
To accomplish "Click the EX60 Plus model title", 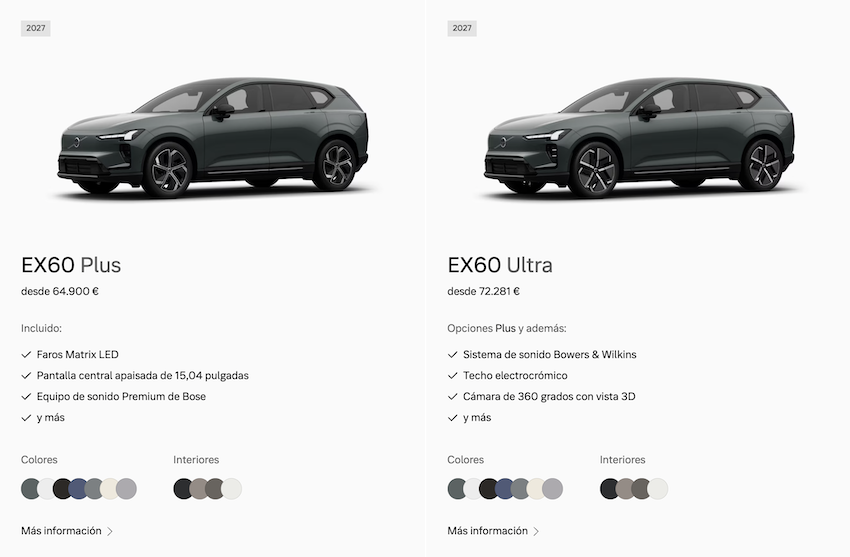I will [71, 265].
